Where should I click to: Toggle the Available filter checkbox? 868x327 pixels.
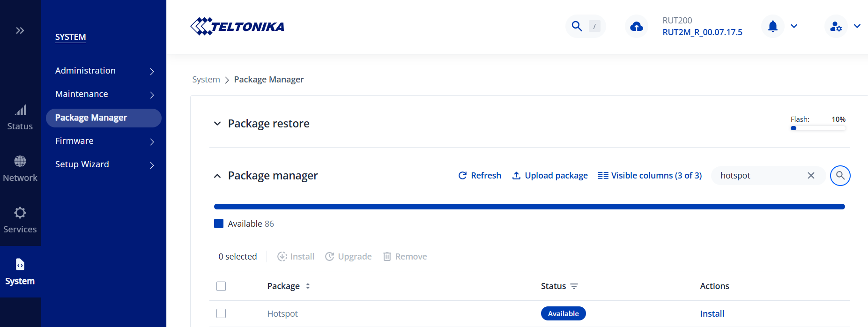219,223
